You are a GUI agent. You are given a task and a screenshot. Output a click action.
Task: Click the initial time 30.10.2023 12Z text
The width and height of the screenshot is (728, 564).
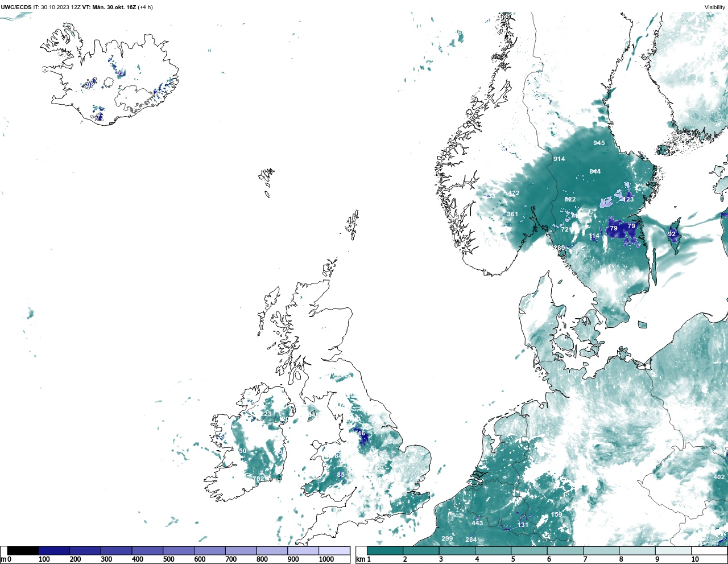[x=61, y=7]
